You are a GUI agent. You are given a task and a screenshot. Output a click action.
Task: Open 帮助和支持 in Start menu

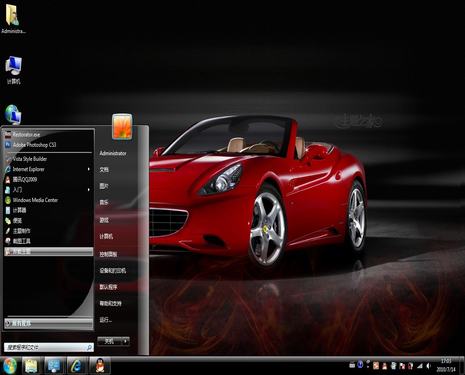pos(110,303)
